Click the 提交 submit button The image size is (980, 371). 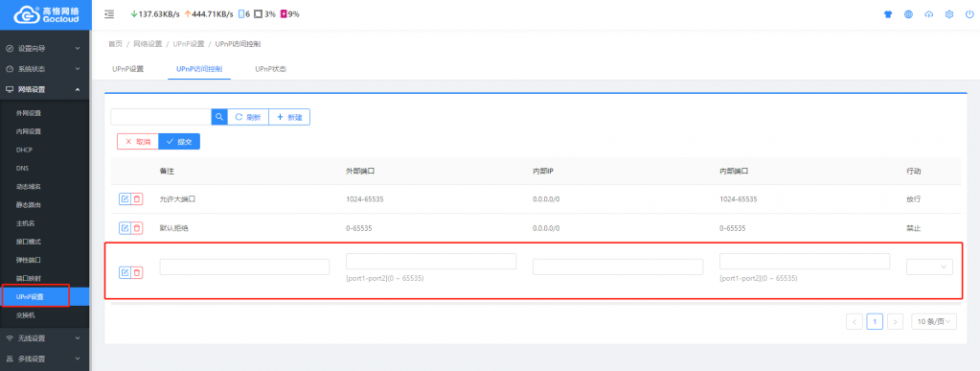179,142
